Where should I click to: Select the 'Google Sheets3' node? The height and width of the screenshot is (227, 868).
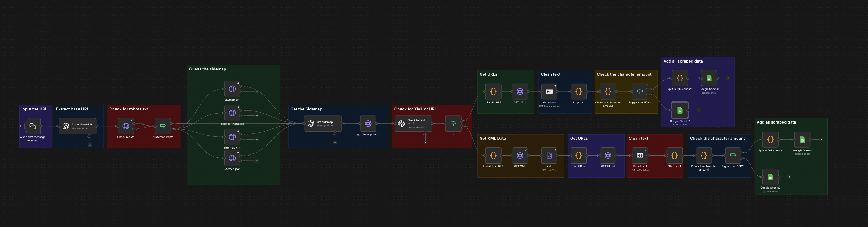point(770,177)
